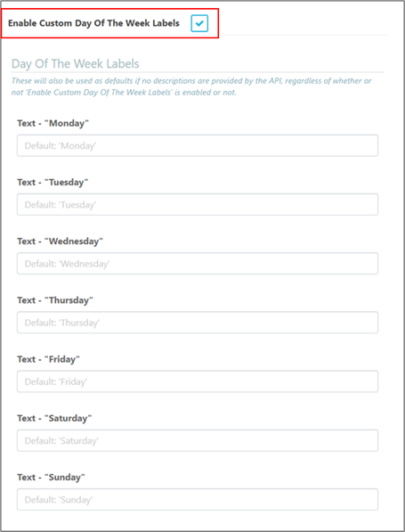Screen dimensions: 405x532
Task: Click the Text - "Saturday" field label
Action: coord(54,418)
